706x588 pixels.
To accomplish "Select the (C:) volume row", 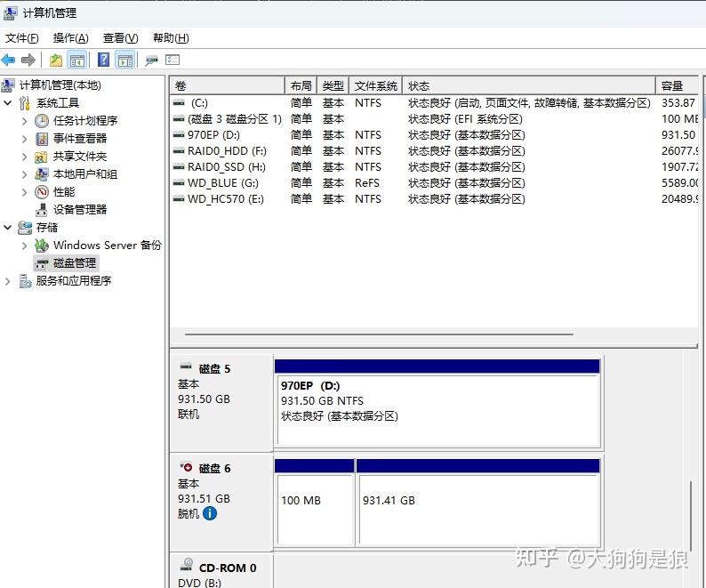I will pyautogui.click(x=435, y=103).
